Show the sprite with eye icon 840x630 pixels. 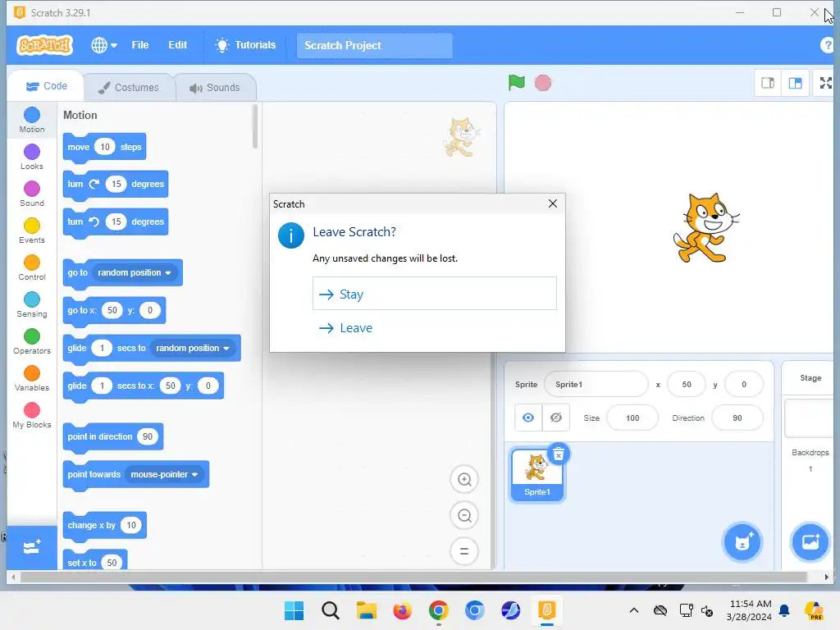528,418
